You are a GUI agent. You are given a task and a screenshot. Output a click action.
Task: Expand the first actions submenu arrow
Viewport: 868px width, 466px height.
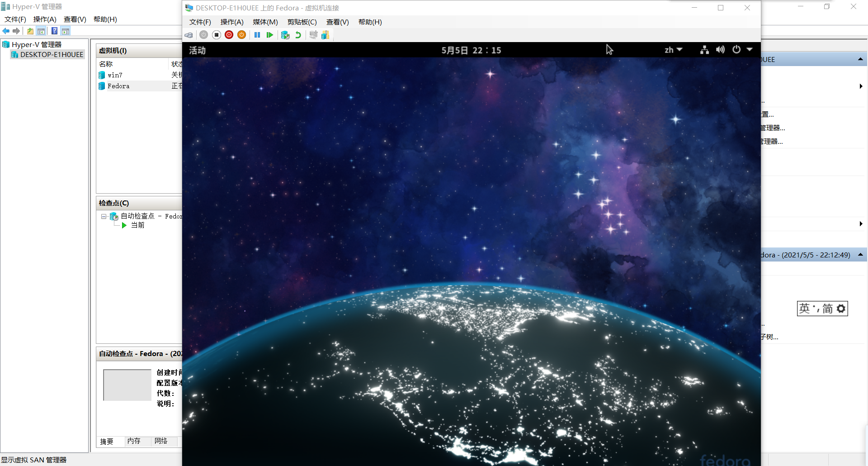861,86
